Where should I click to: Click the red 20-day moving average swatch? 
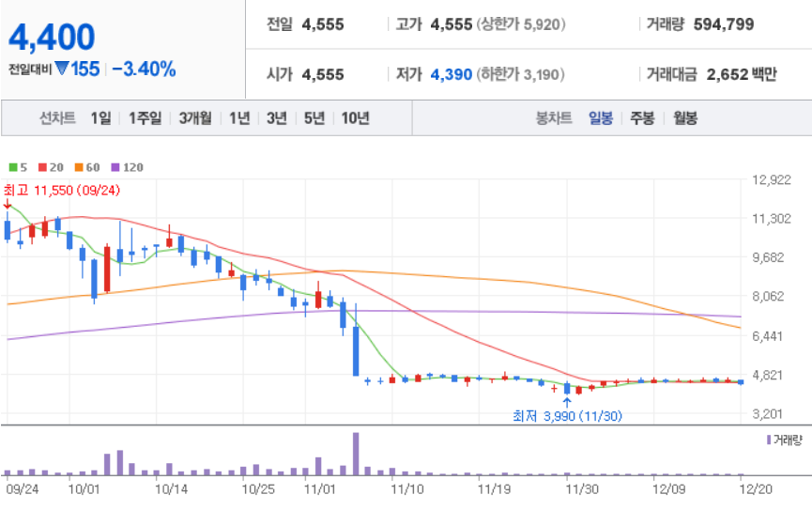(43, 167)
